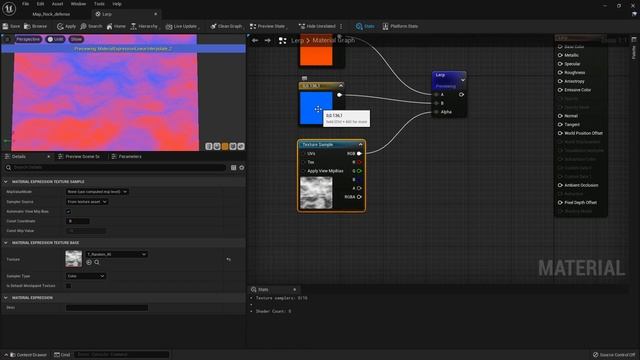This screenshot has width=640, height=360.
Task: Open the MipValueMode dropdown
Action: click(97, 192)
